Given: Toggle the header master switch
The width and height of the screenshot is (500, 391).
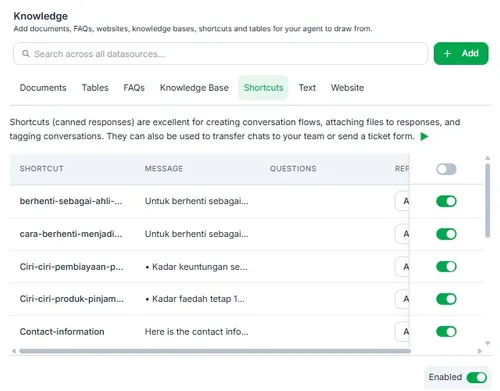Looking at the screenshot, I should (x=446, y=169).
